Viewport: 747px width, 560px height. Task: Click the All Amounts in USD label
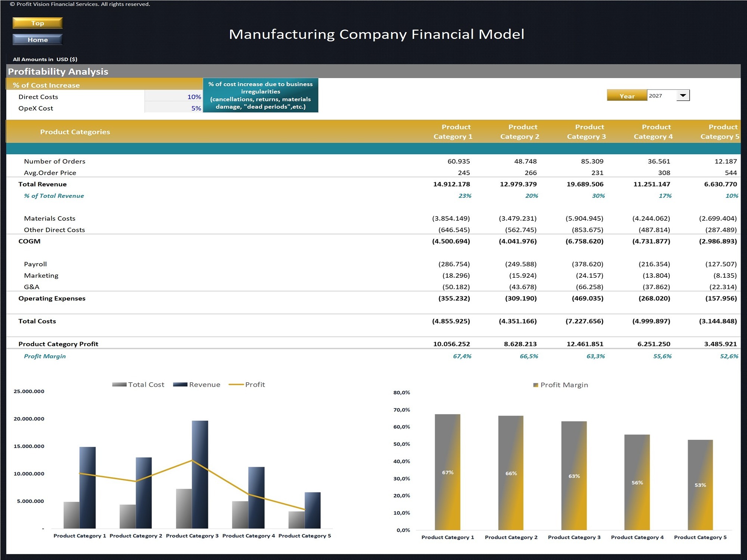point(45,59)
